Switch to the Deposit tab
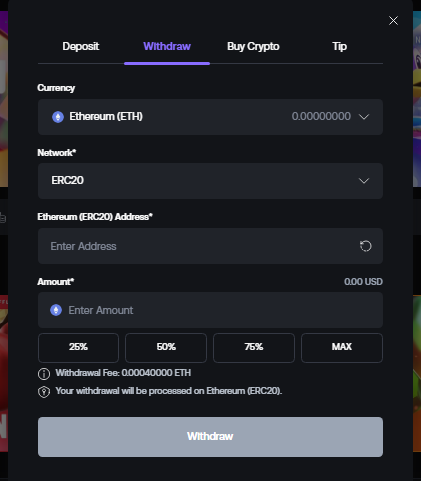Screen dimensions: 421x481 (x=81, y=46)
